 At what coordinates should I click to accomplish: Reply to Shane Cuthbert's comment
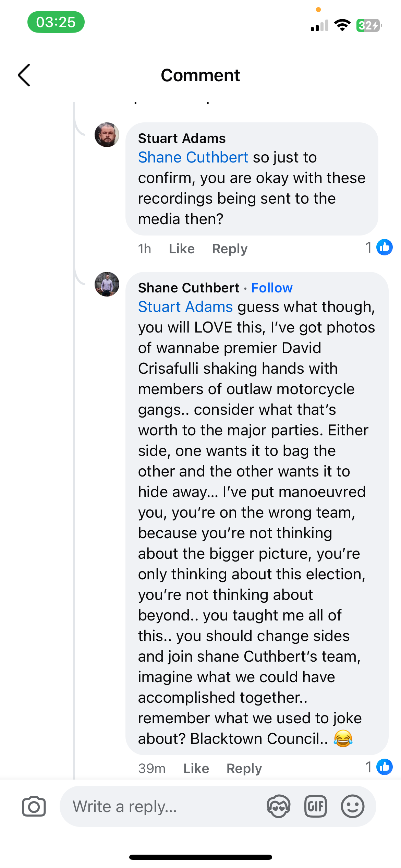coord(244,769)
